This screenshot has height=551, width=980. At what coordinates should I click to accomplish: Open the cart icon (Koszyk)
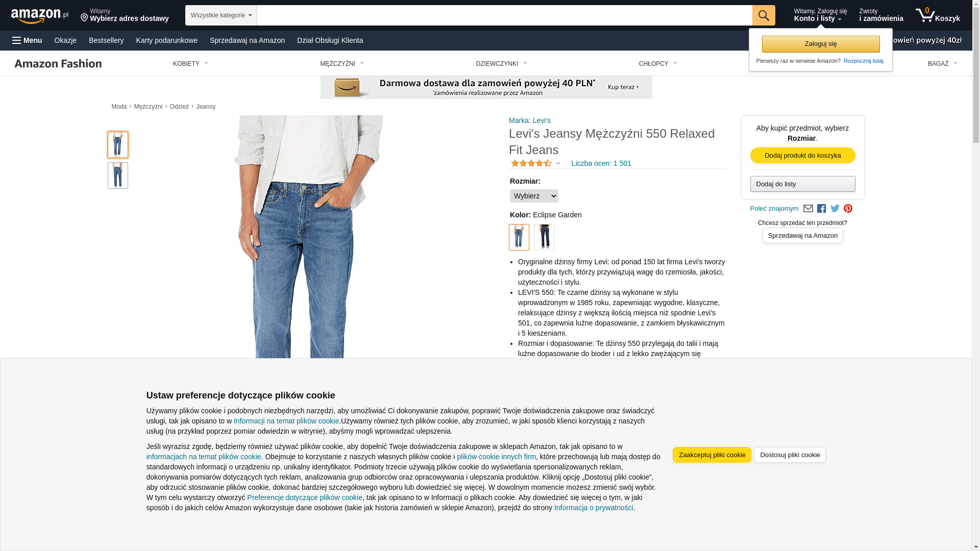[938, 15]
